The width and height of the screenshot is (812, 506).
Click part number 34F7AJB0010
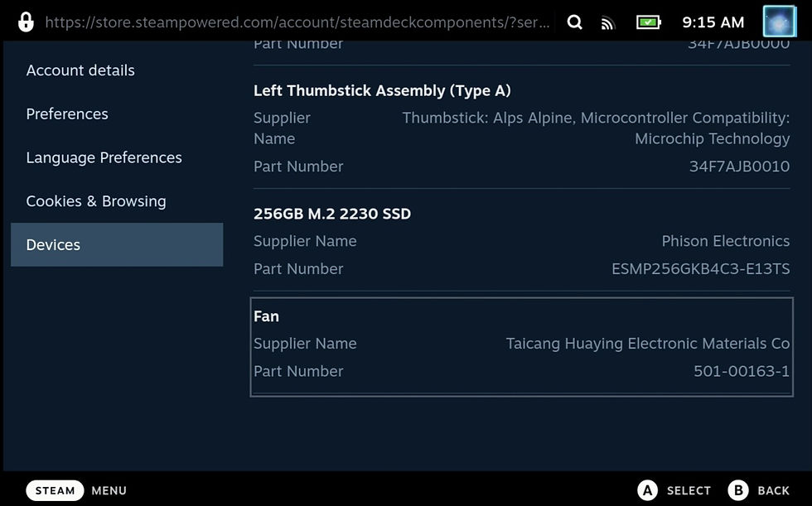[739, 166]
